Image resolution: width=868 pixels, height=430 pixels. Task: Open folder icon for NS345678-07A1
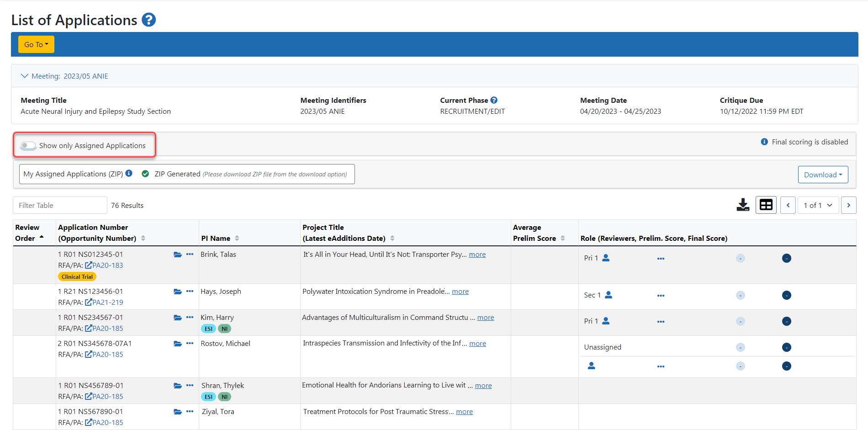(x=178, y=344)
